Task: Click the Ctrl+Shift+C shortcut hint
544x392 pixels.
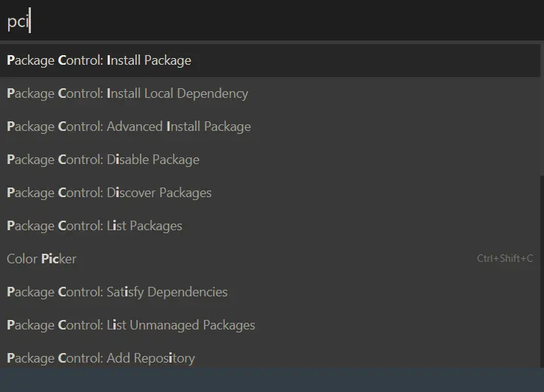Action: point(505,259)
